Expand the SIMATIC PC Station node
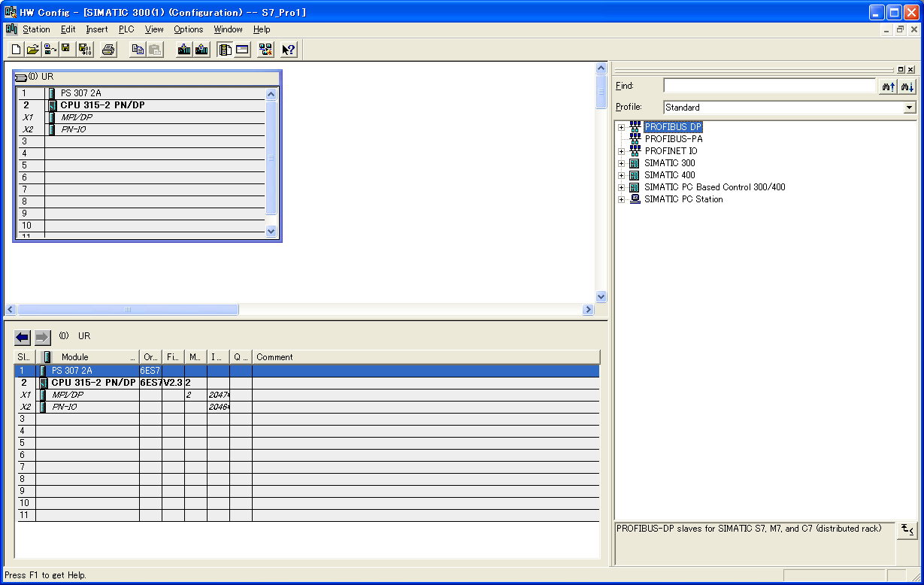The height and width of the screenshot is (585, 924). [x=622, y=199]
